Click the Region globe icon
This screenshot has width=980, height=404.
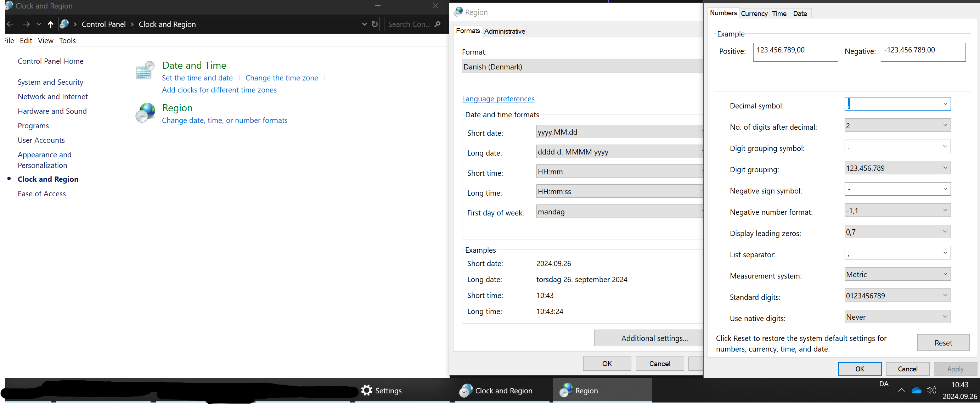pyautogui.click(x=145, y=113)
